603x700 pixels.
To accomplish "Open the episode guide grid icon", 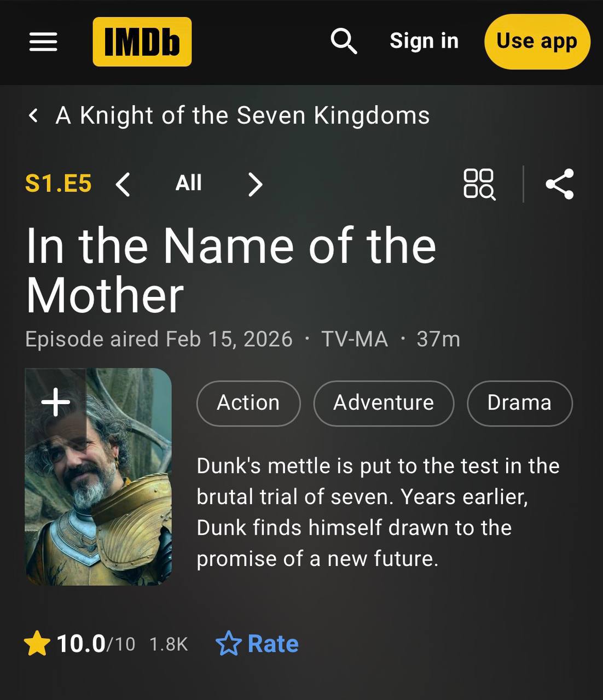I will coord(479,184).
